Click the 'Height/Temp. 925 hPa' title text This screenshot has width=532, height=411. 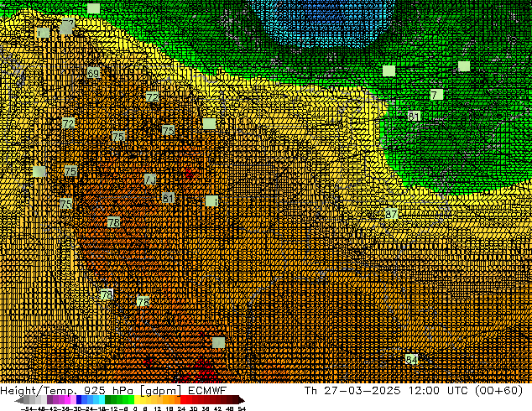pyautogui.click(x=67, y=391)
